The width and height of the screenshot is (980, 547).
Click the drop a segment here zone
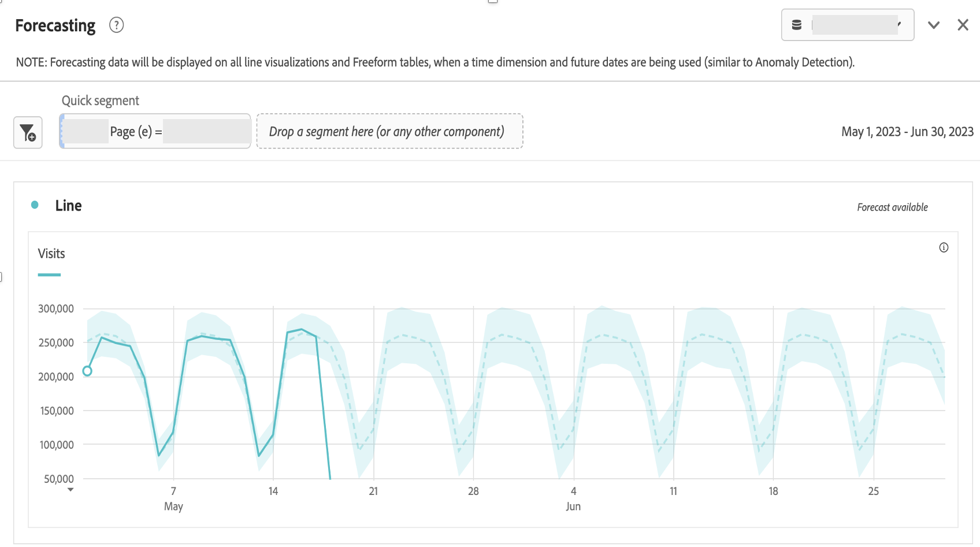(x=389, y=131)
